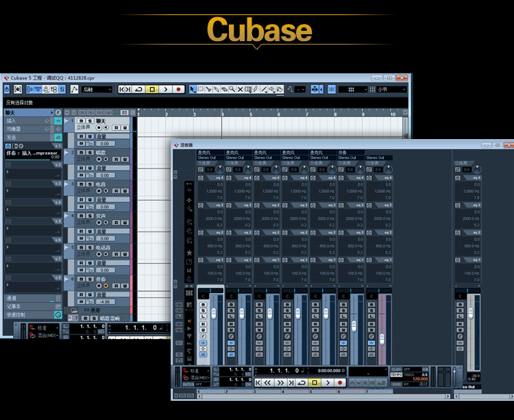
Task: Select the Glue tool in toolbar
Action: click(217, 89)
